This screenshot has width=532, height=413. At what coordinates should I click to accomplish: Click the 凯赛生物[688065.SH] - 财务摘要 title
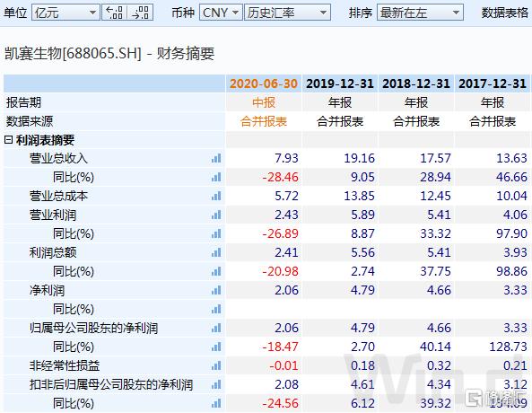click(109, 54)
